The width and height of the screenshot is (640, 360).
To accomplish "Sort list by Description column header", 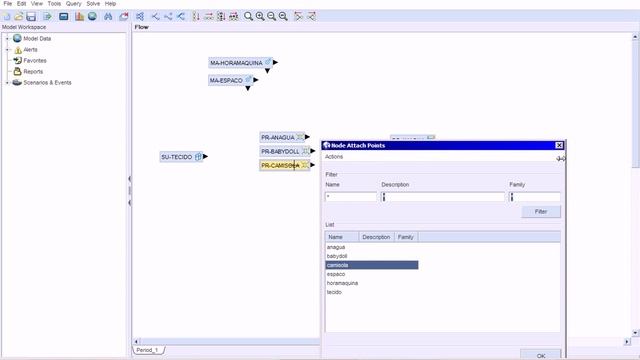I will 376,237.
